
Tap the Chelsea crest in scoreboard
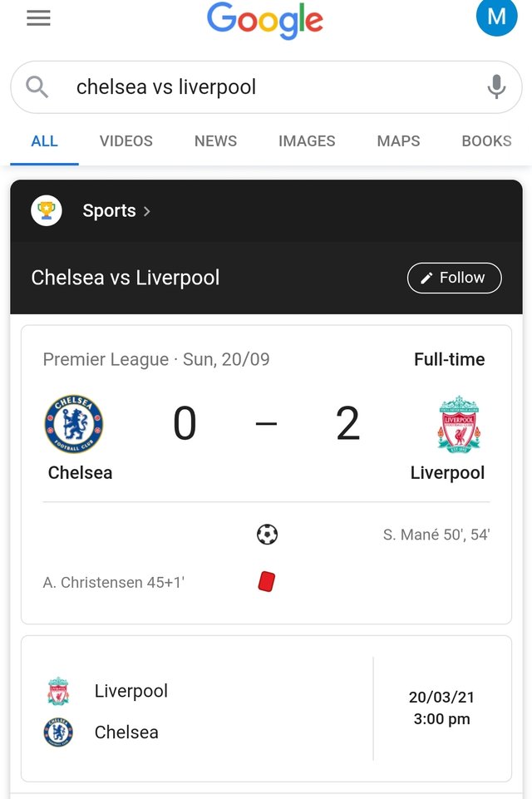(74, 423)
